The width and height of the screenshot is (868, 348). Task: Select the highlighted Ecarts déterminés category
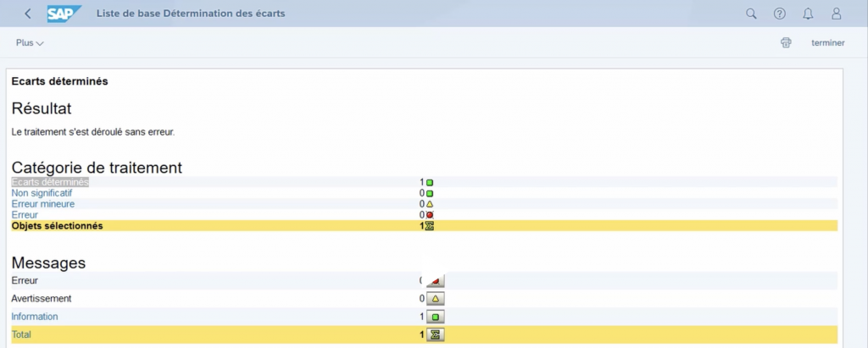[x=50, y=182]
